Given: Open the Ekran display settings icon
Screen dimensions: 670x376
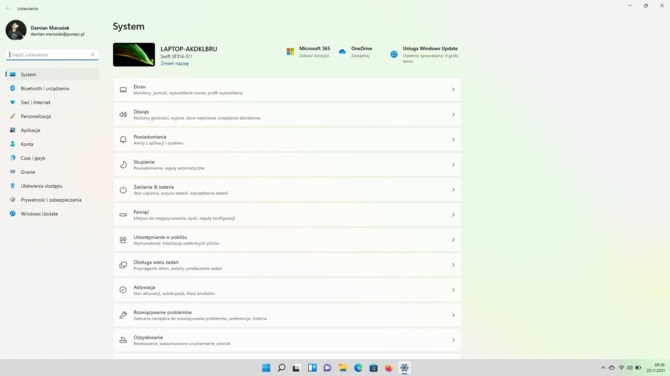Looking at the screenshot, I should pos(123,90).
